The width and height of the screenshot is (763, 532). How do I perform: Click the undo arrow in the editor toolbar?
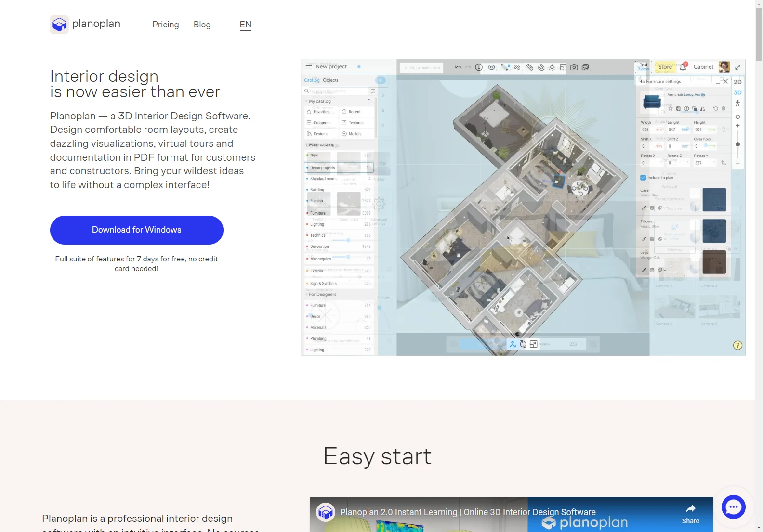pyautogui.click(x=458, y=67)
